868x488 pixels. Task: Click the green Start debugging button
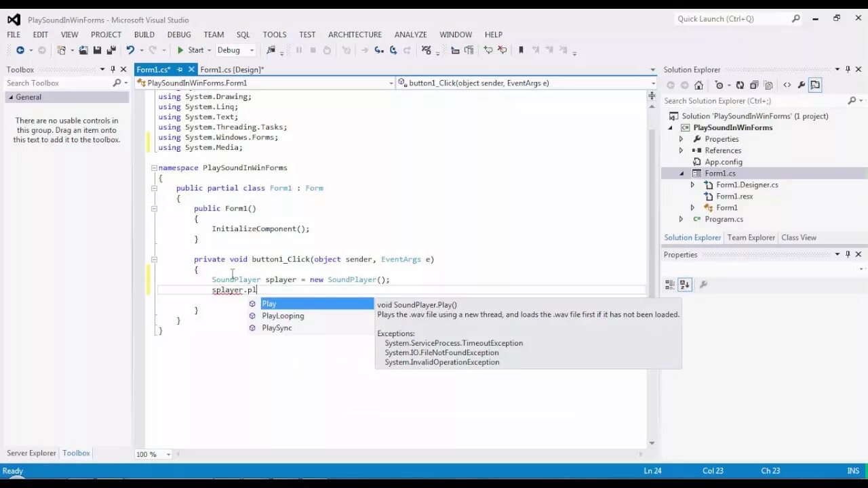190,50
